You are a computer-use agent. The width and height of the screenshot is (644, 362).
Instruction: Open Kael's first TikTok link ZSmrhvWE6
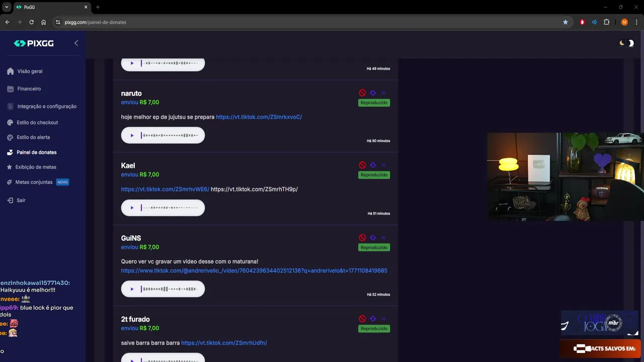(x=165, y=190)
